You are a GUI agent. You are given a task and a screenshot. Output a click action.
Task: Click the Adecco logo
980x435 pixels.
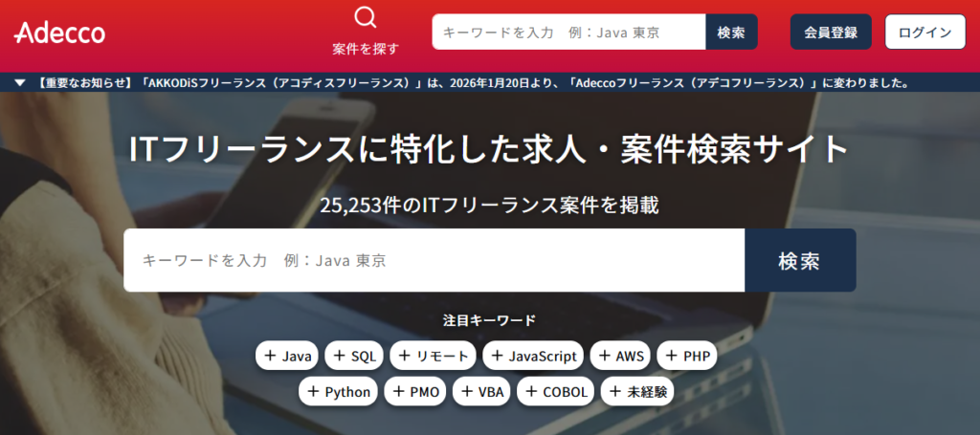click(59, 33)
